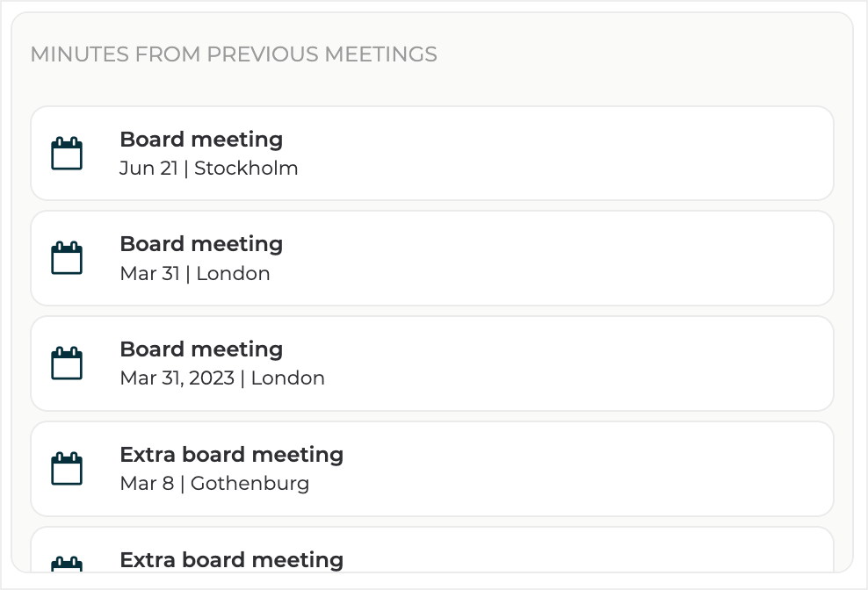Open Board meeting title above 'Mar 31 | London'
The width and height of the screenshot is (868, 590).
point(201,244)
